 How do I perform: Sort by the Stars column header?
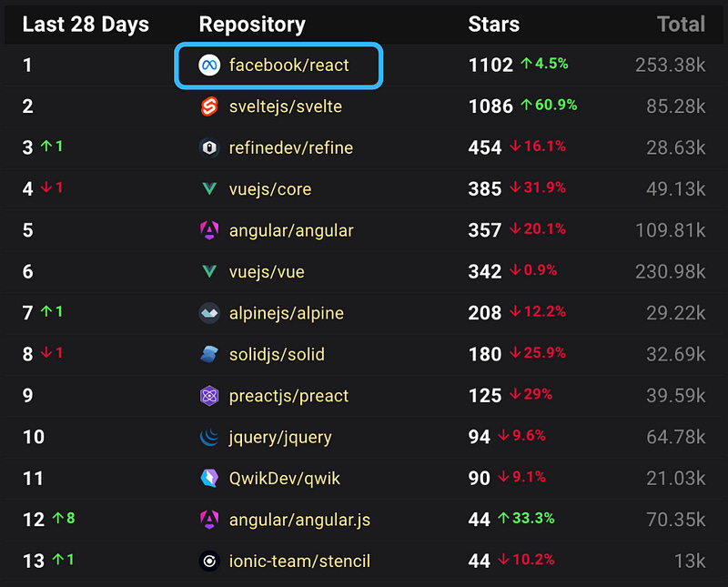coord(493,25)
